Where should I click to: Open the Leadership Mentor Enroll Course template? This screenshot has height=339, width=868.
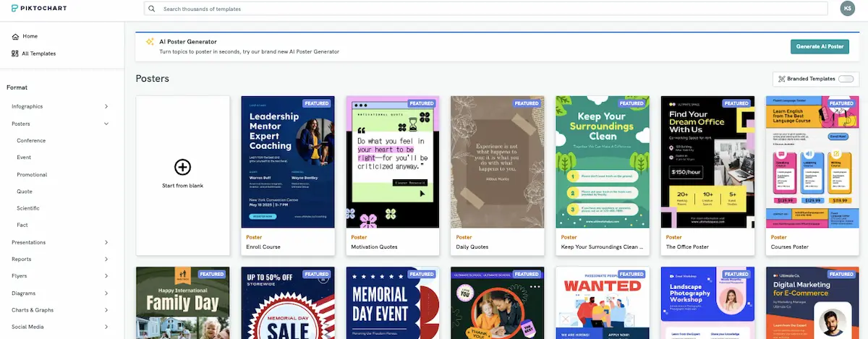point(287,163)
